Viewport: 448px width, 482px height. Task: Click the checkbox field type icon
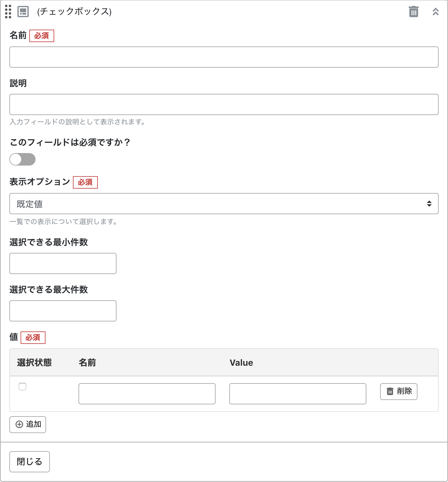point(23,12)
